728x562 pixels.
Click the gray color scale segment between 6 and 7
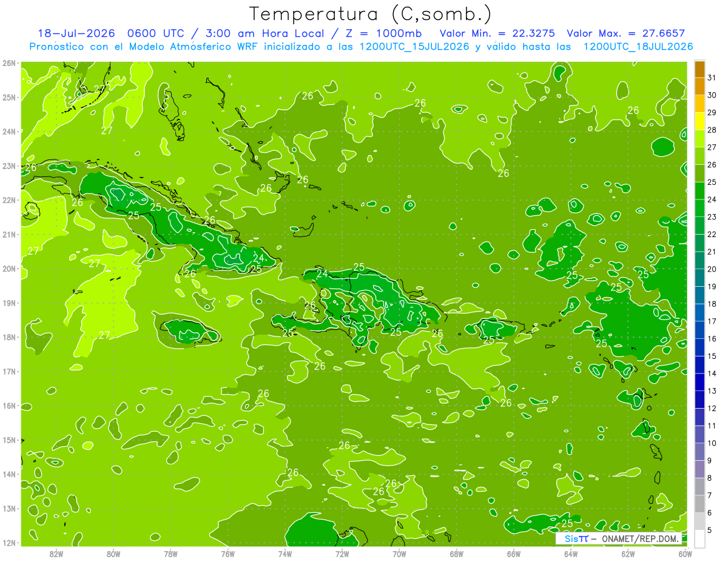point(699,504)
